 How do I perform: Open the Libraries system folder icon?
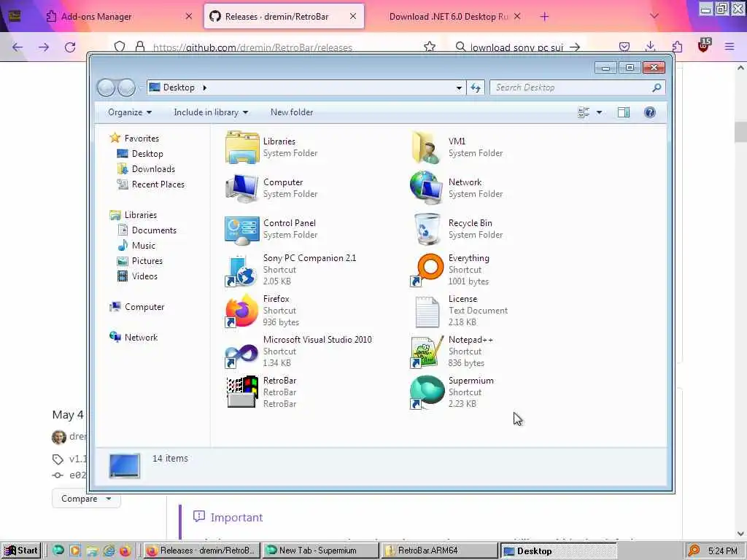coord(242,147)
